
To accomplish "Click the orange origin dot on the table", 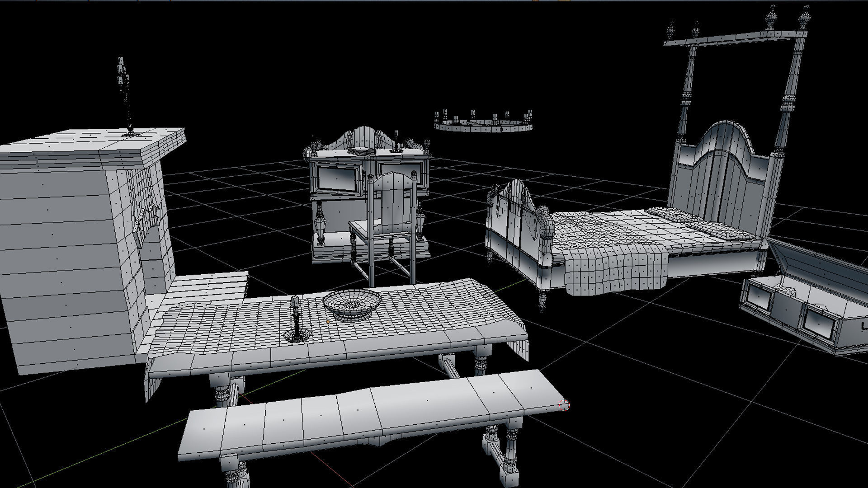I will click(328, 322).
